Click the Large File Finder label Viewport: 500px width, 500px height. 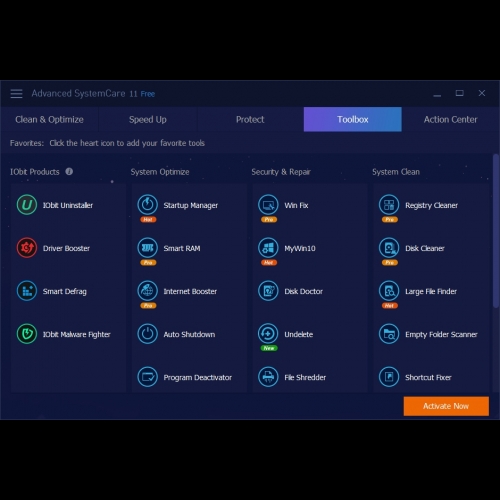click(431, 291)
